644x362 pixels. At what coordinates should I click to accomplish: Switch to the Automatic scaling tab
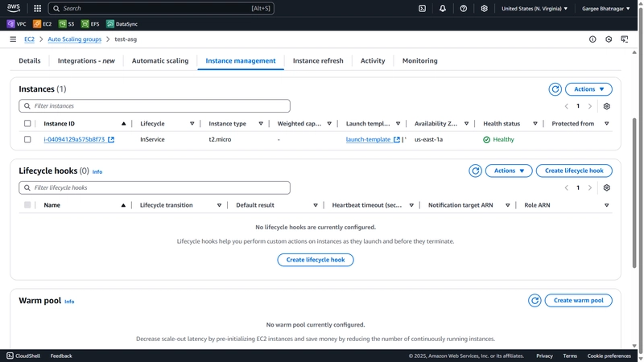pos(160,61)
